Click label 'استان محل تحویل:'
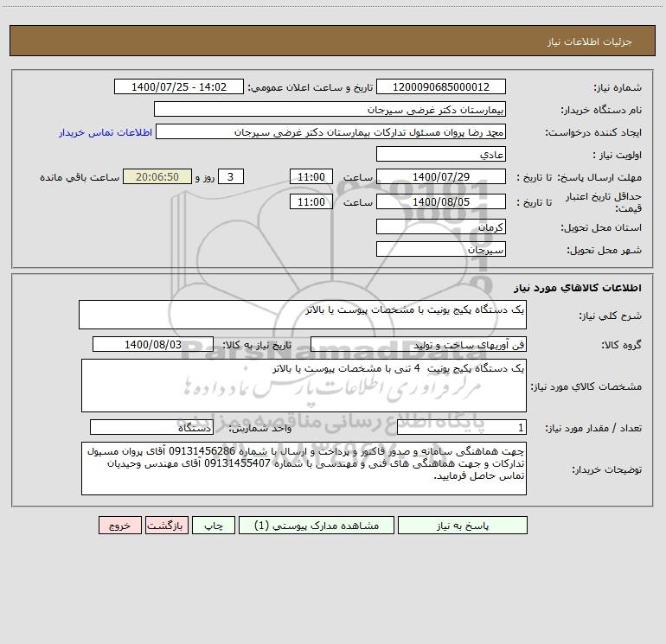666x644 pixels. pos(601,228)
